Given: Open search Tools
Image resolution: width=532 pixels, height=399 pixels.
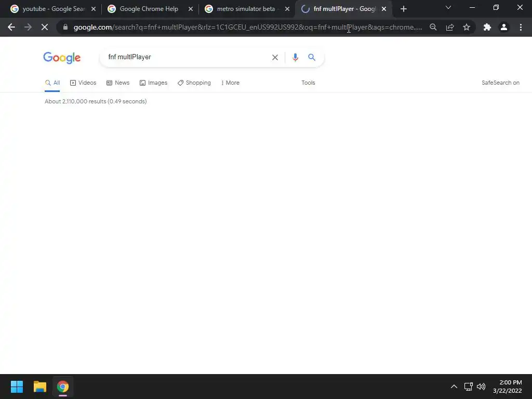Looking at the screenshot, I should tap(308, 83).
